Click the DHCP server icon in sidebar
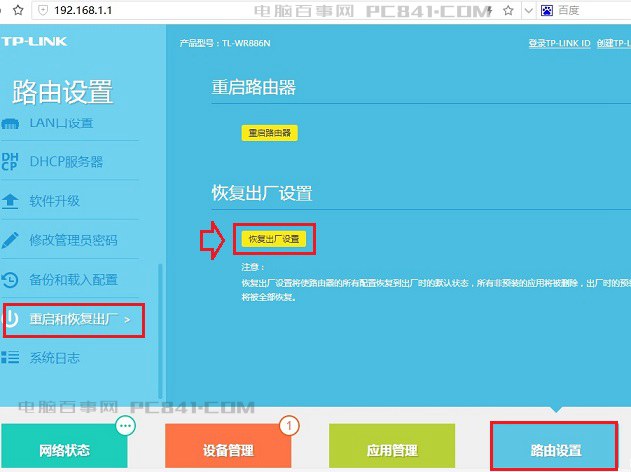Screen dimensions: 631x472 coord(10,162)
